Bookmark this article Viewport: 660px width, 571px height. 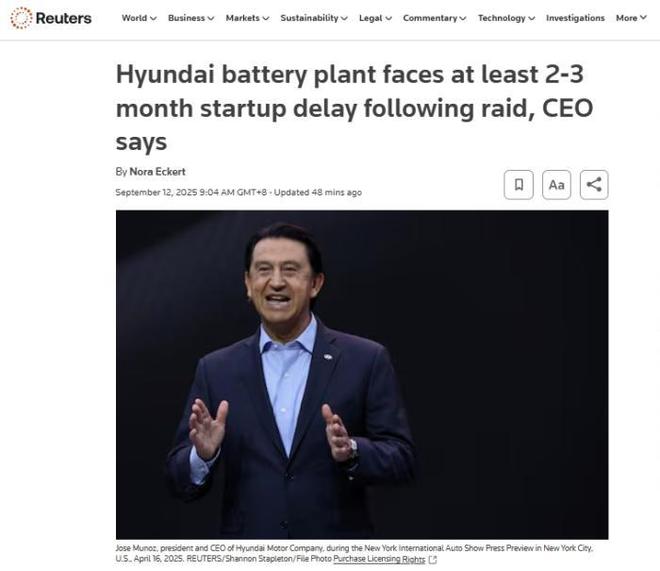click(518, 185)
